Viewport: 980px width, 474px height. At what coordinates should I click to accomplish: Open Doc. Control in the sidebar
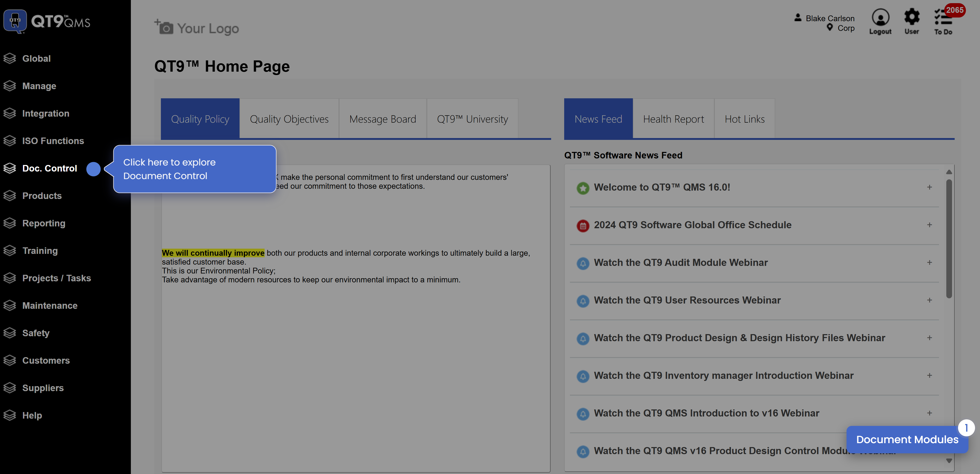click(49, 168)
